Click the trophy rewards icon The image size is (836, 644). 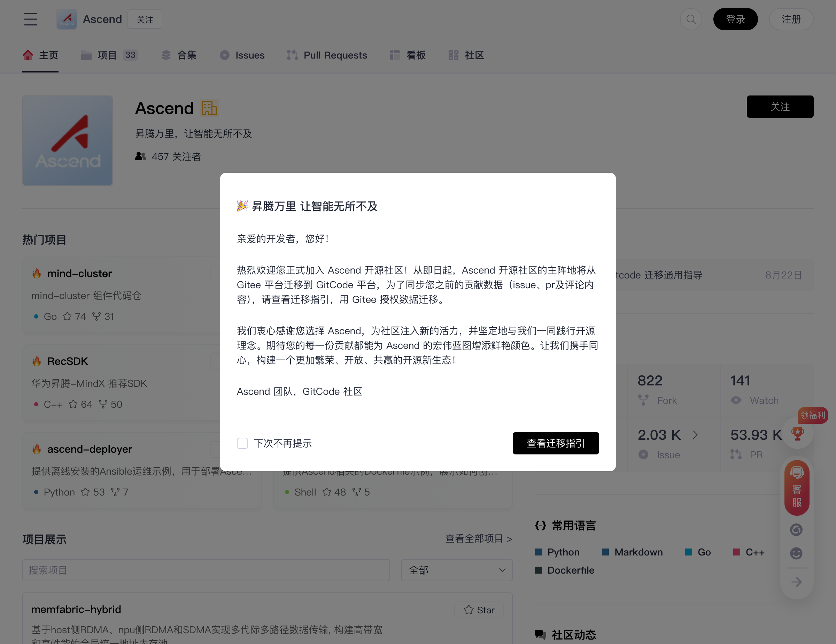797,434
